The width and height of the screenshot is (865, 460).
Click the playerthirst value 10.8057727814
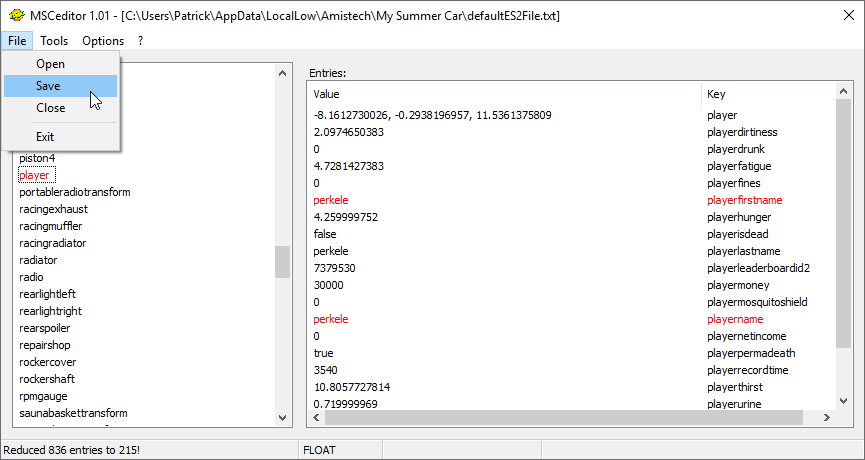(352, 388)
